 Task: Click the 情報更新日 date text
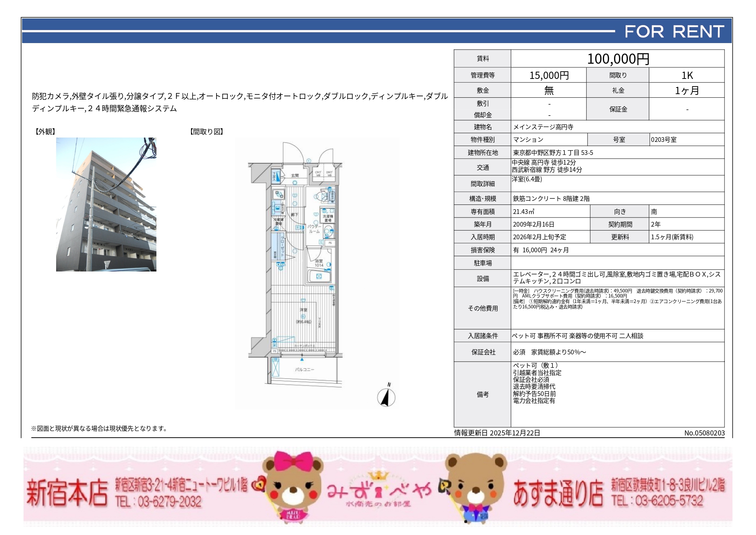pos(497,433)
